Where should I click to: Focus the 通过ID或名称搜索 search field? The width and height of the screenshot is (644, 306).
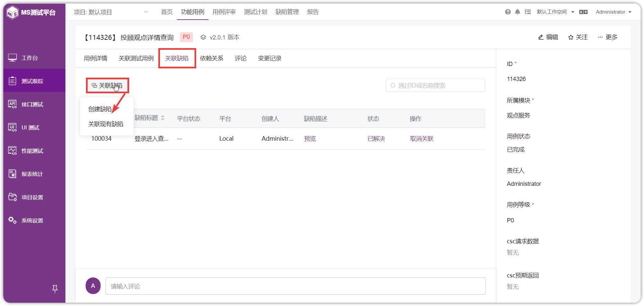(435, 85)
